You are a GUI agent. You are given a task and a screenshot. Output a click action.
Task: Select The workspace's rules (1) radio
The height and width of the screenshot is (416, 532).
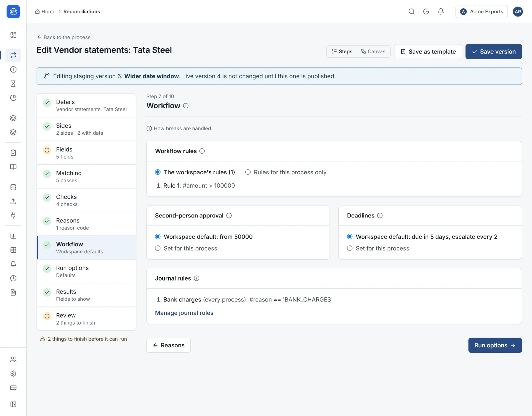(158, 172)
